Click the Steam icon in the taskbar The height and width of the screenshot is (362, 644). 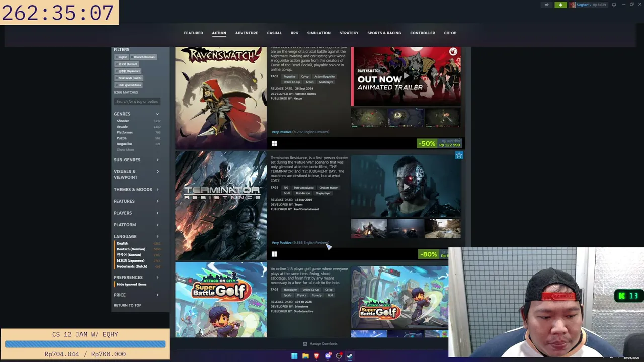350,356
